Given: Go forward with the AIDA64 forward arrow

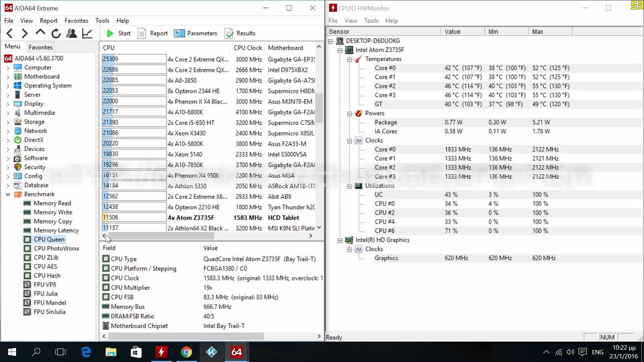Looking at the screenshot, I should tap(25, 33).
